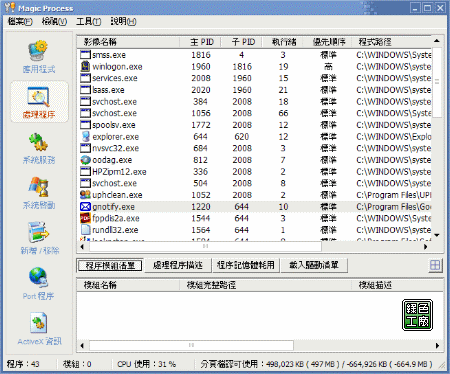This screenshot has height=374, width=450.
Task: Click the 模組描述 column header
Action: click(397, 285)
